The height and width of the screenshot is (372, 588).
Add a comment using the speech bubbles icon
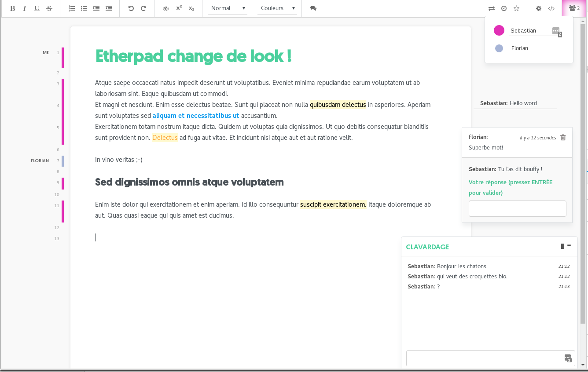tap(313, 8)
